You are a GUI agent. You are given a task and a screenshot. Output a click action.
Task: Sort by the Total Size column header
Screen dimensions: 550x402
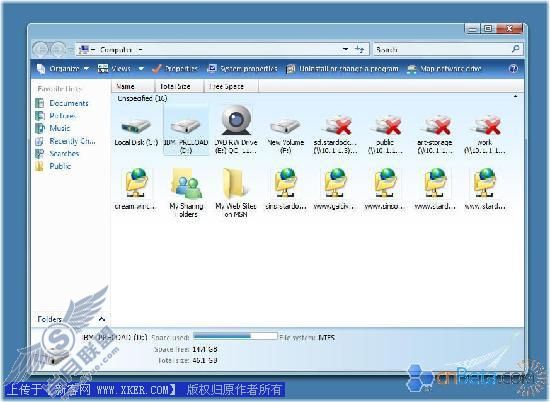coord(179,86)
